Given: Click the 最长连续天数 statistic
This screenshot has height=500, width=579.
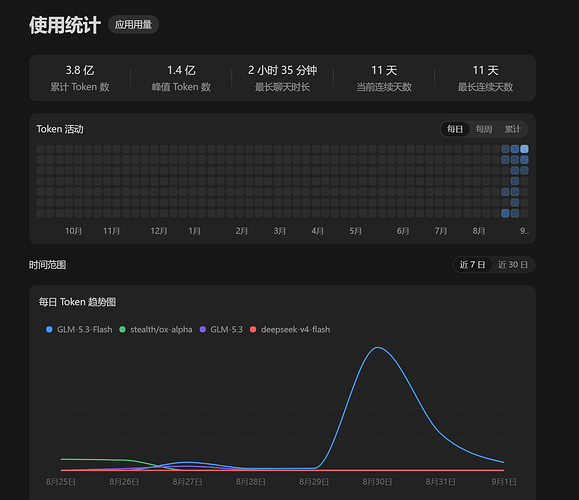Looking at the screenshot, I should coord(486,78).
